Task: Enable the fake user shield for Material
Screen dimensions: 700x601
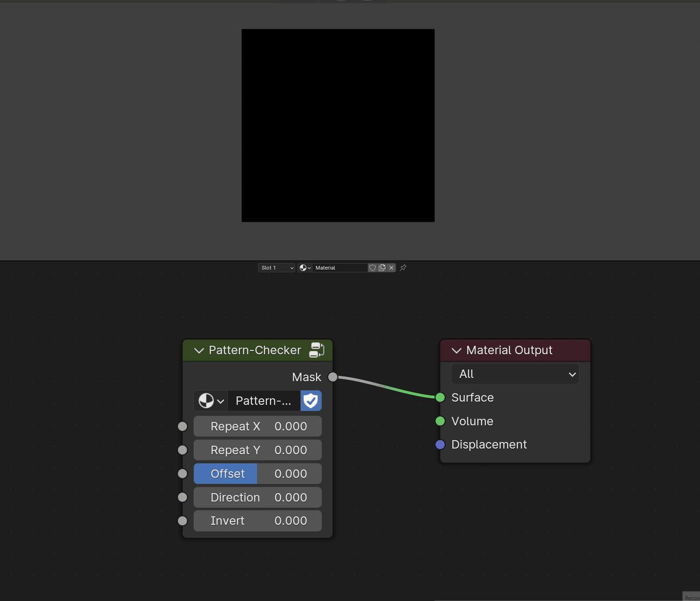Action: [x=372, y=267]
